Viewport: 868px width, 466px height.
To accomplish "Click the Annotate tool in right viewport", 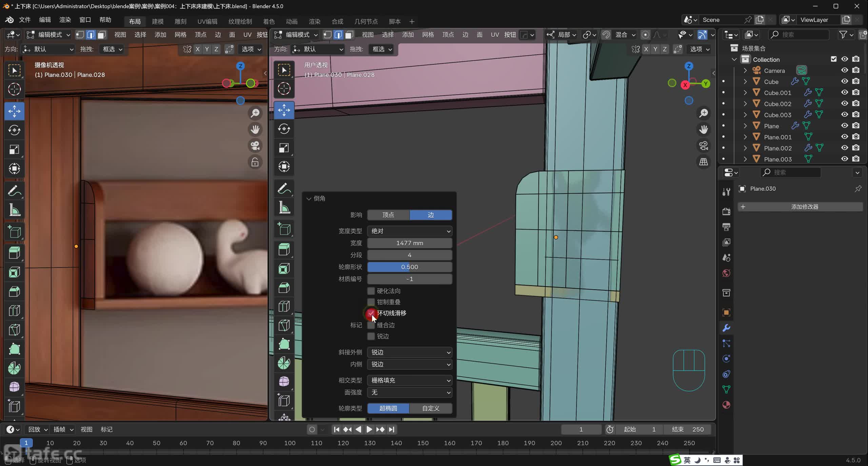I will coord(284,189).
